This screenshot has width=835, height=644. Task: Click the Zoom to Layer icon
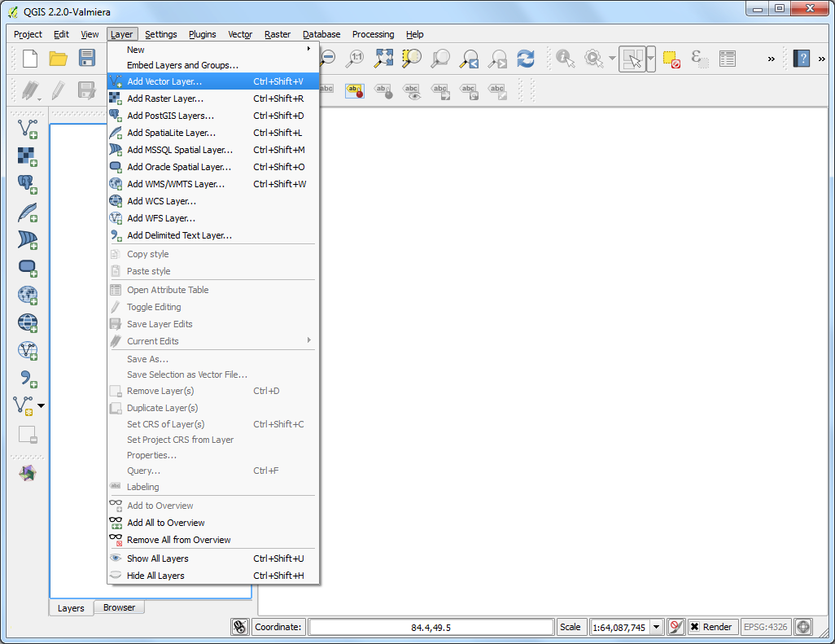coord(440,58)
